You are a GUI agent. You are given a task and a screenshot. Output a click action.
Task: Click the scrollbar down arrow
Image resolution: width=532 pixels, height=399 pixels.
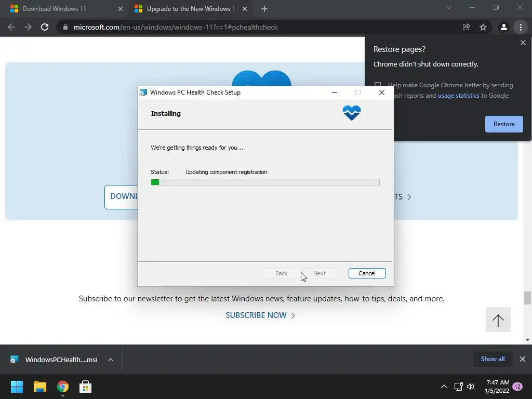tap(527, 340)
